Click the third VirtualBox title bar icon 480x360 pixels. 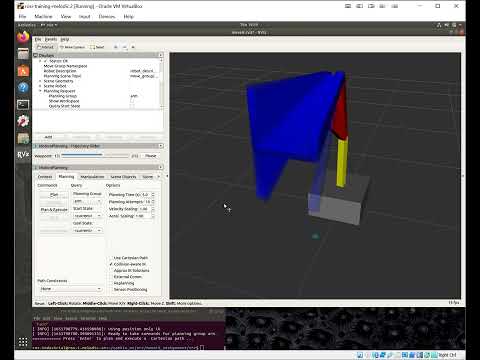[371, 6]
